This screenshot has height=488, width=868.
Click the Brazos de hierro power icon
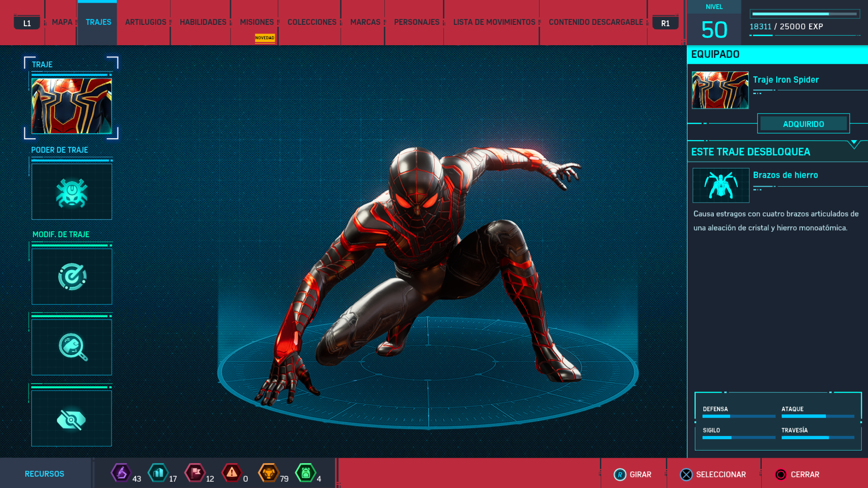pyautogui.click(x=721, y=185)
